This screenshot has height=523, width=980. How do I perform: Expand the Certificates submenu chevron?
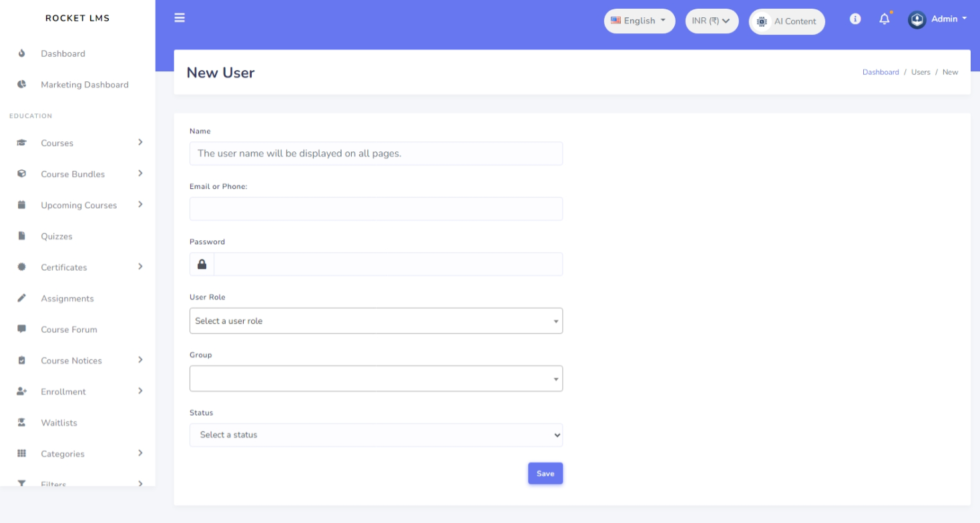[140, 266]
